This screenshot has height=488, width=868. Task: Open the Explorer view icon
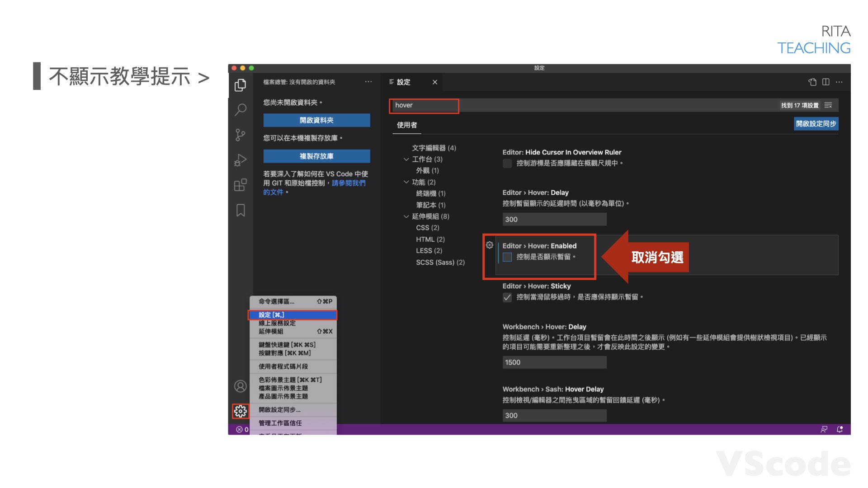pyautogui.click(x=240, y=84)
